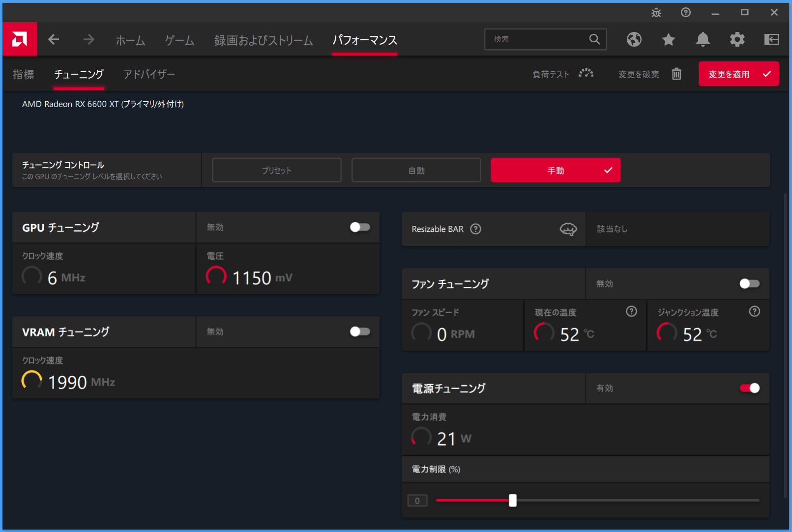Select the パフォーマンス tab
This screenshot has height=532, width=792.
tap(365, 40)
